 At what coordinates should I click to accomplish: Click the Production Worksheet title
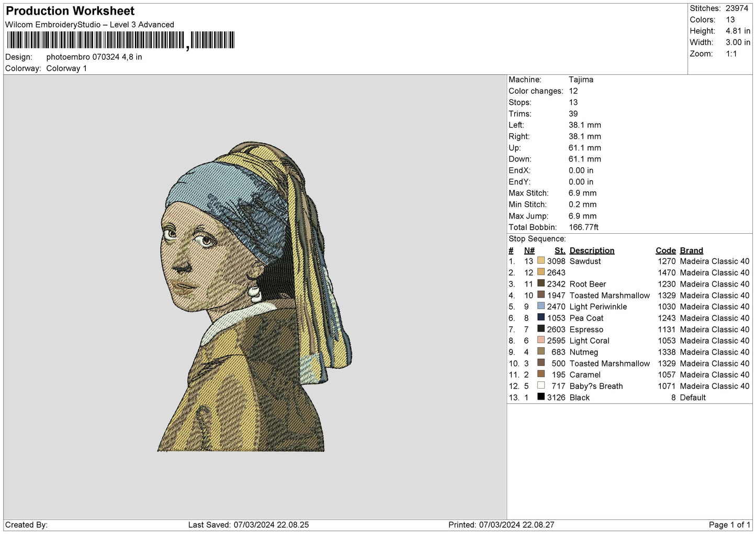pyautogui.click(x=70, y=11)
